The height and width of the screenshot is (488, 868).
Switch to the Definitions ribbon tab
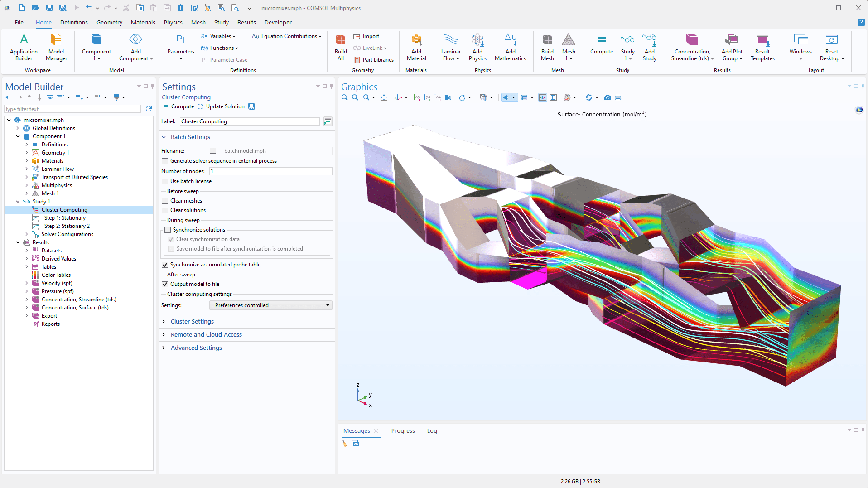74,22
